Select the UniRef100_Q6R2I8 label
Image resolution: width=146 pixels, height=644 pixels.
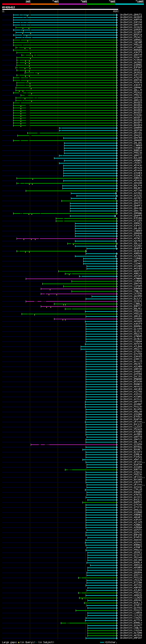point(131,100)
